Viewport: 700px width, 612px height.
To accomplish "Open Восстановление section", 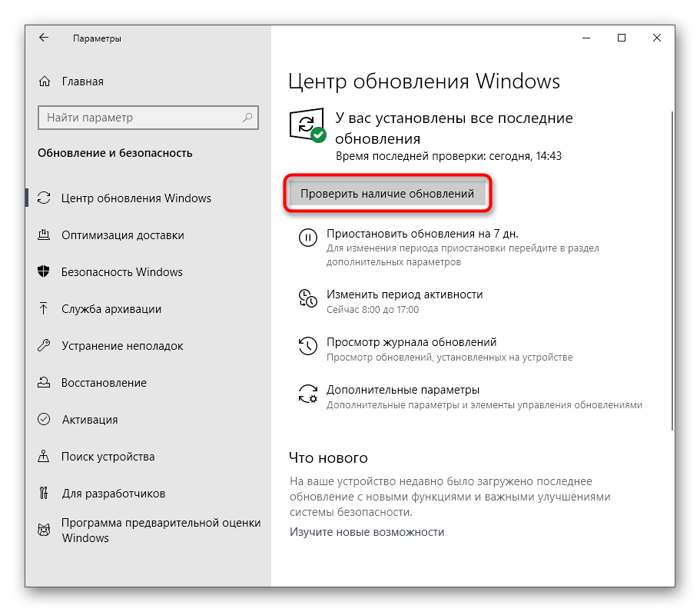I will [x=104, y=383].
